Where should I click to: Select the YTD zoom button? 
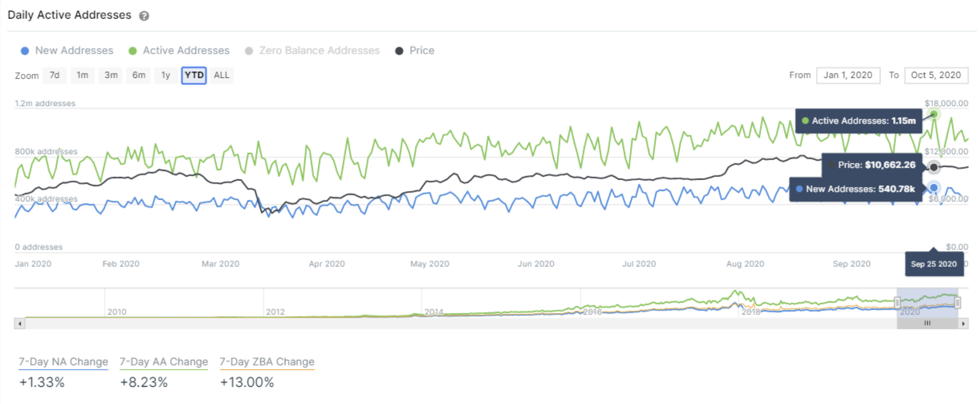194,75
